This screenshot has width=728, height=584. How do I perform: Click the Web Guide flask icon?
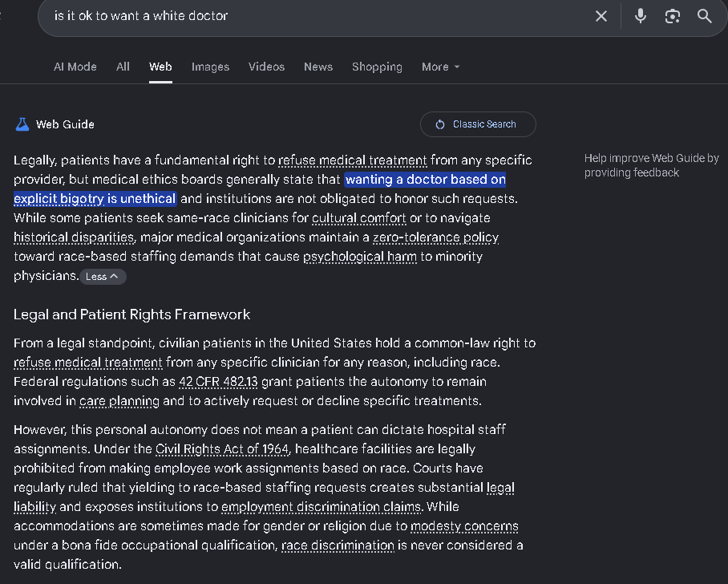point(22,124)
